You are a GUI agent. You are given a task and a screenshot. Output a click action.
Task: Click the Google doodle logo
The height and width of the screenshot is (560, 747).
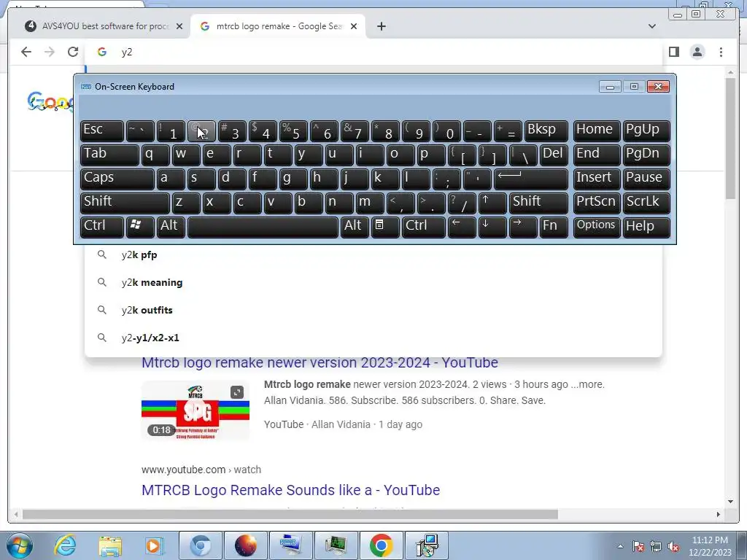[50, 101]
